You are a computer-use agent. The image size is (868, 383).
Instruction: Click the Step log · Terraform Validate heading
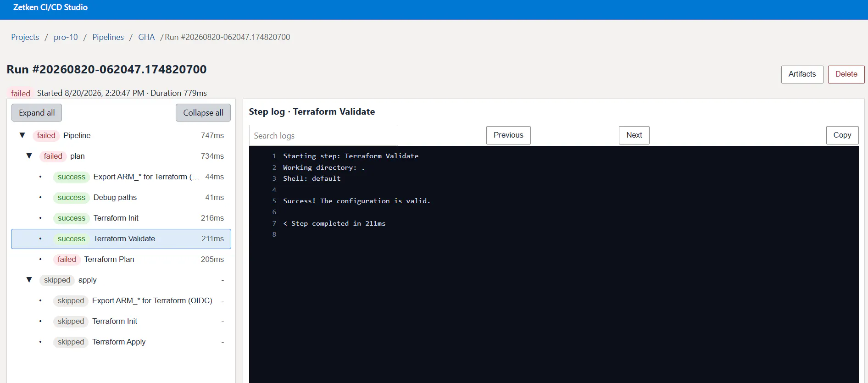[x=312, y=111]
